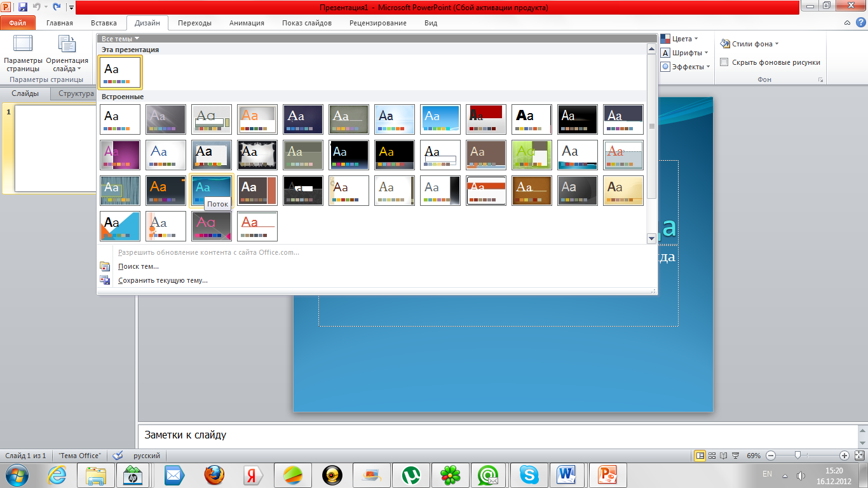Switch to Reading view icon
Screen dimensions: 868x488
(x=723, y=456)
